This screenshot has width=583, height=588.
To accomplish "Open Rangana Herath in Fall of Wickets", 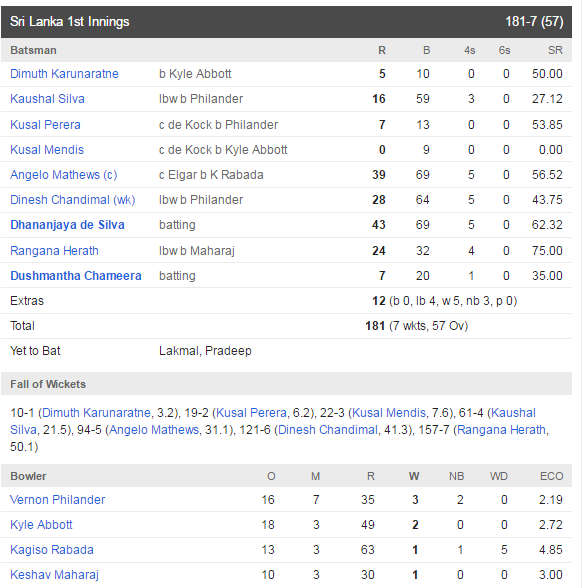I will pyautogui.click(x=501, y=430).
